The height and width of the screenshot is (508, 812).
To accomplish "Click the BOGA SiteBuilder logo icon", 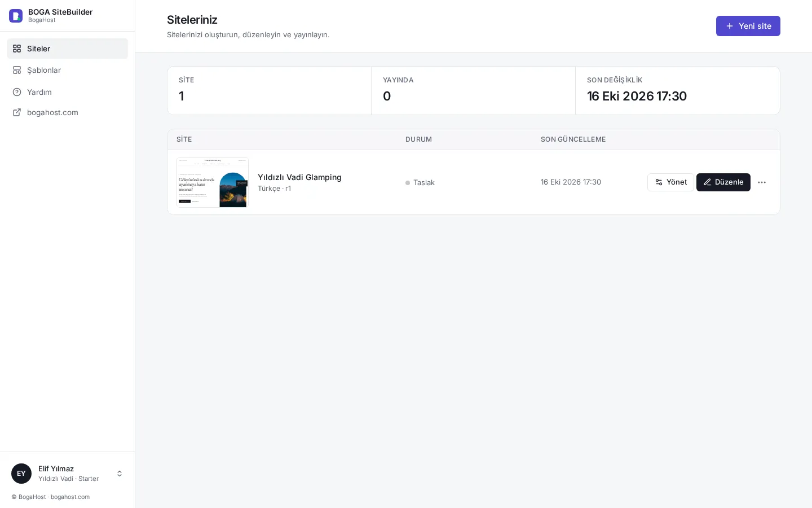I will pos(16,16).
